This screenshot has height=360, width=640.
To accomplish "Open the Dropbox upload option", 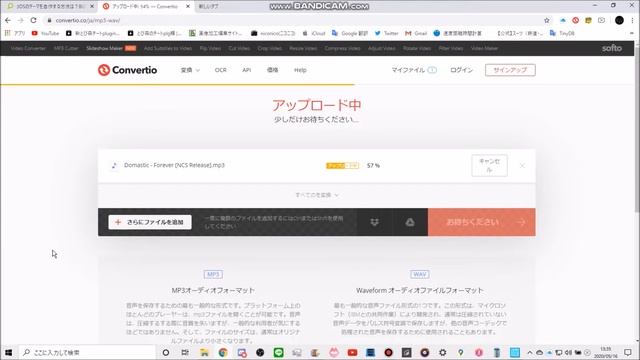I will click(x=374, y=222).
